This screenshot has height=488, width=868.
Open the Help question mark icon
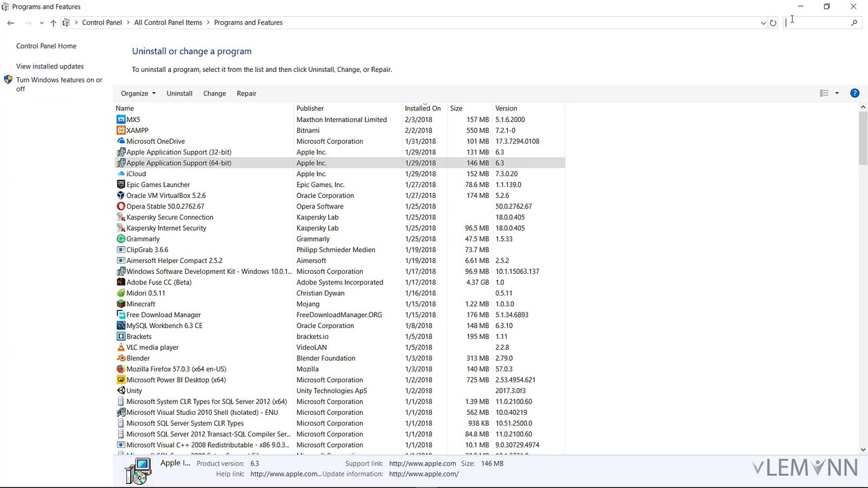click(x=854, y=93)
